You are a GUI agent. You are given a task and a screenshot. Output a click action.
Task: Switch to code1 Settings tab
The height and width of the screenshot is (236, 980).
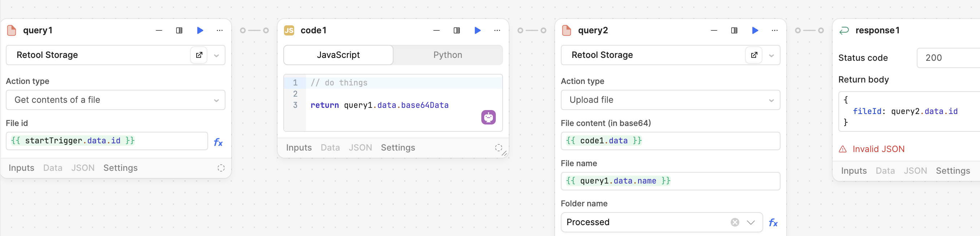[398, 148]
